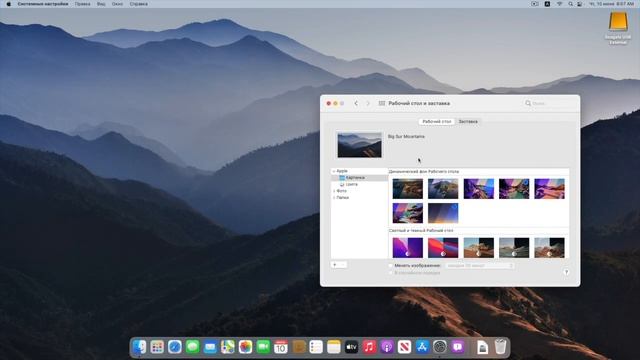Open Finder from the Dock
The width and height of the screenshot is (640, 360).
(139, 347)
